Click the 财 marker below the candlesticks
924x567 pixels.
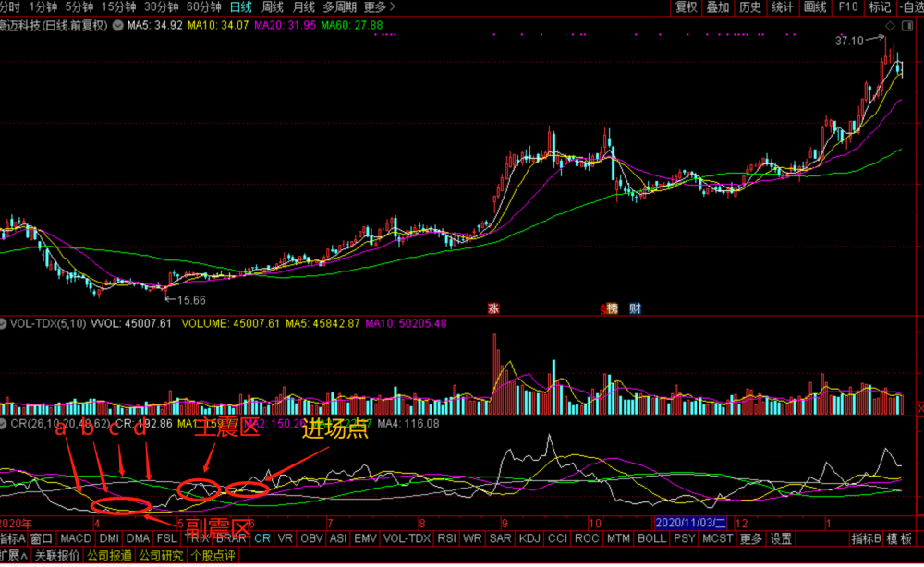click(635, 308)
